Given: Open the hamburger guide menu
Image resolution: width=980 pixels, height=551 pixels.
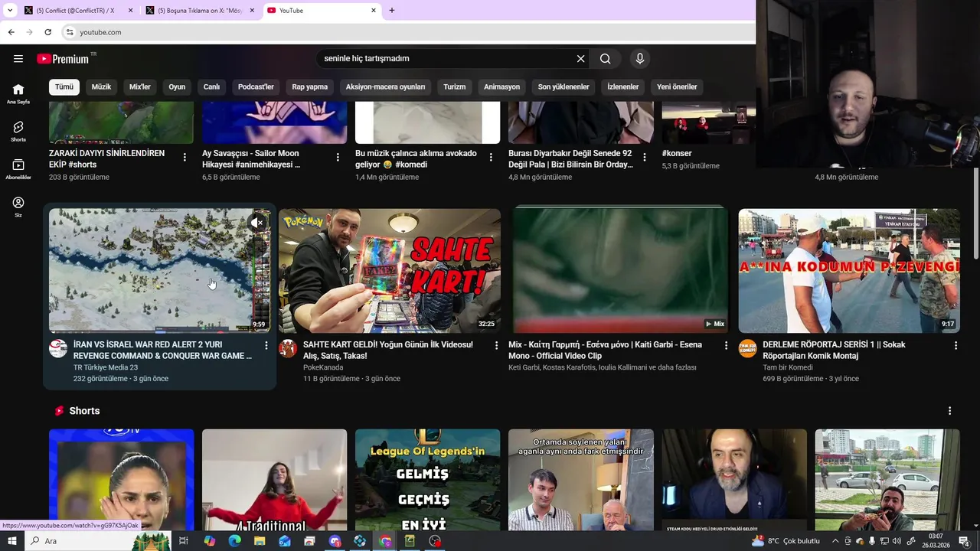Looking at the screenshot, I should 18,59.
